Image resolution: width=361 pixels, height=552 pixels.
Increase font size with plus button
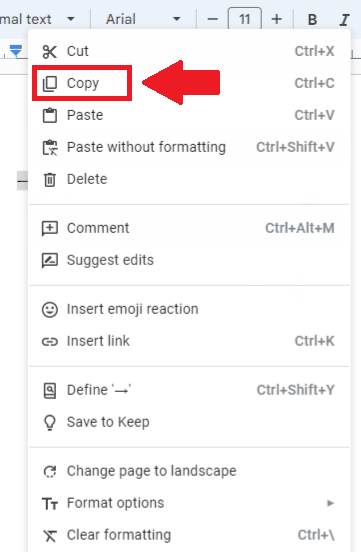click(x=277, y=19)
